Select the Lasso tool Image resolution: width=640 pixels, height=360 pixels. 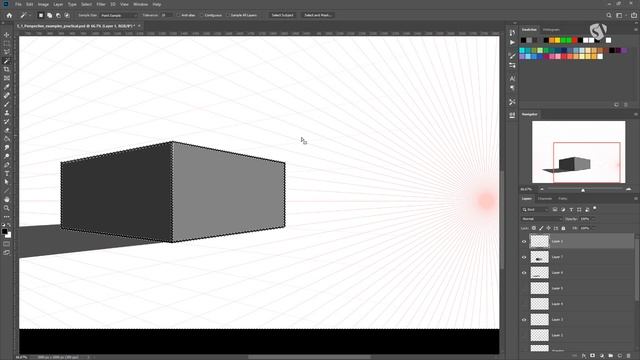tap(7, 52)
